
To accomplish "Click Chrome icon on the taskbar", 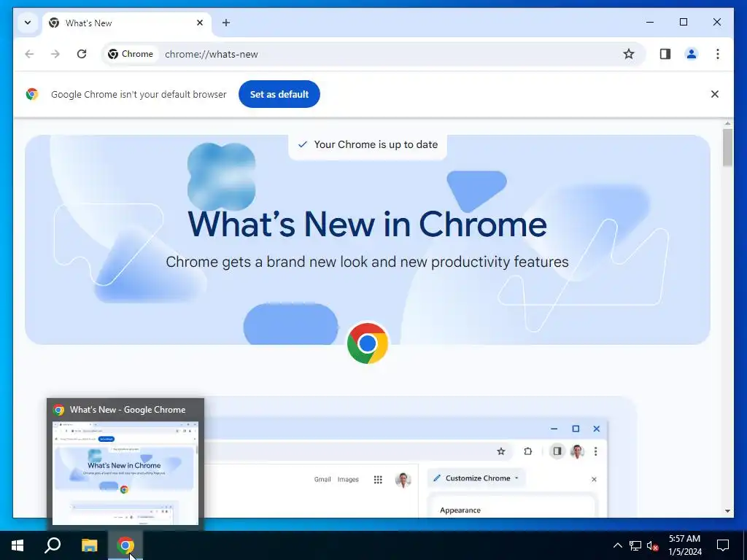I will click(125, 545).
